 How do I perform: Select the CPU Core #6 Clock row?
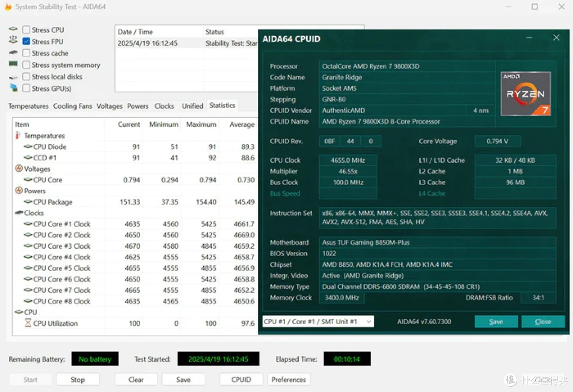[x=135, y=279]
